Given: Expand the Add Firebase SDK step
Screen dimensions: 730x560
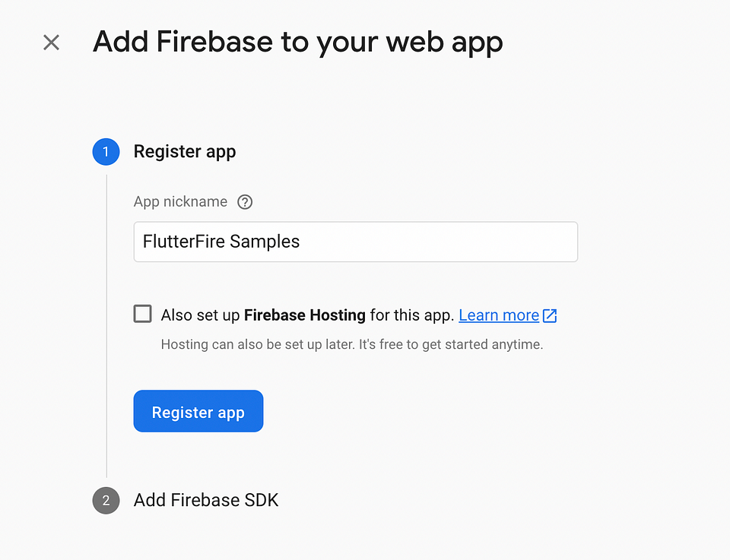Looking at the screenshot, I should tap(206, 501).
